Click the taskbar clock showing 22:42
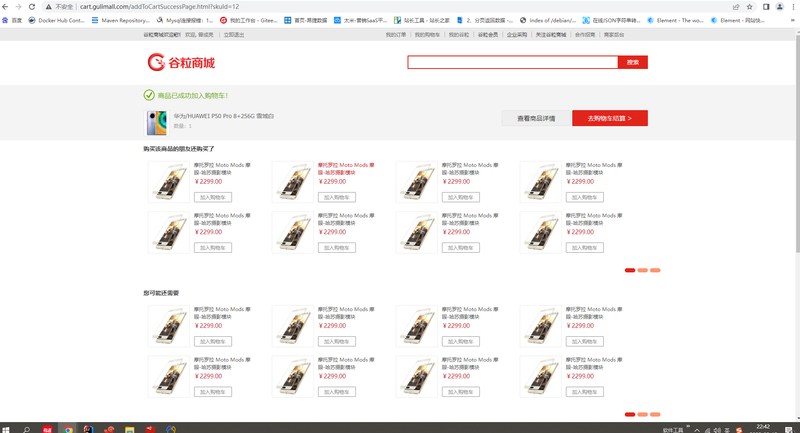This screenshot has width=800, height=433. point(763,428)
